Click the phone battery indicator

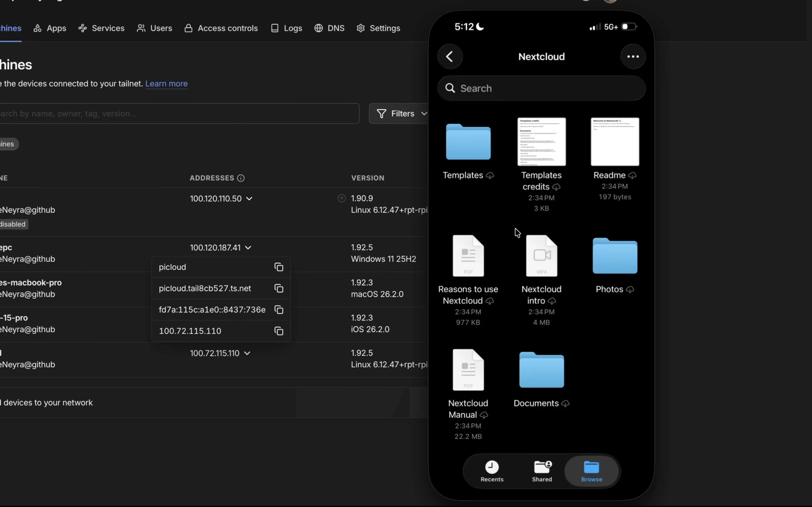[629, 27]
